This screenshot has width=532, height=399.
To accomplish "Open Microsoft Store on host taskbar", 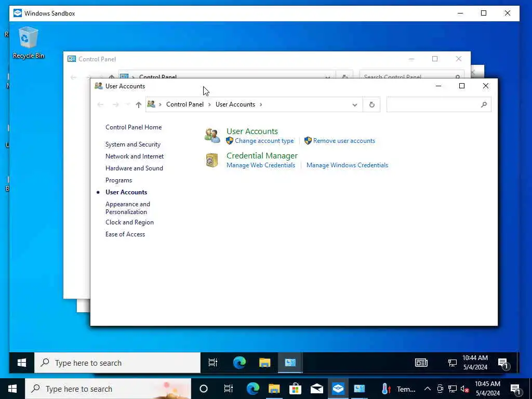I will click(295, 389).
